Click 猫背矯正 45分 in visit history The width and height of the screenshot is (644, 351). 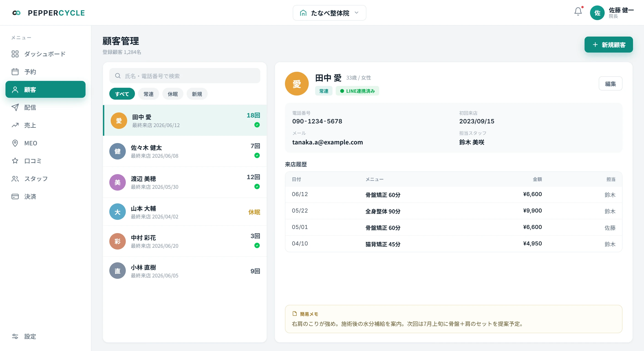(x=383, y=244)
